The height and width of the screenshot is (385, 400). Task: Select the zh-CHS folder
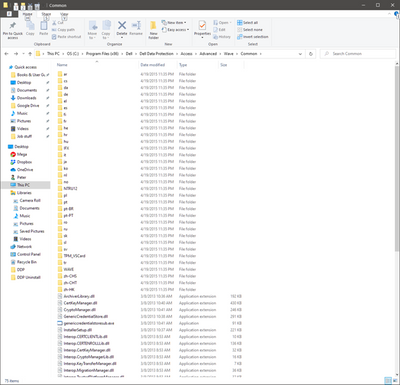click(70, 276)
